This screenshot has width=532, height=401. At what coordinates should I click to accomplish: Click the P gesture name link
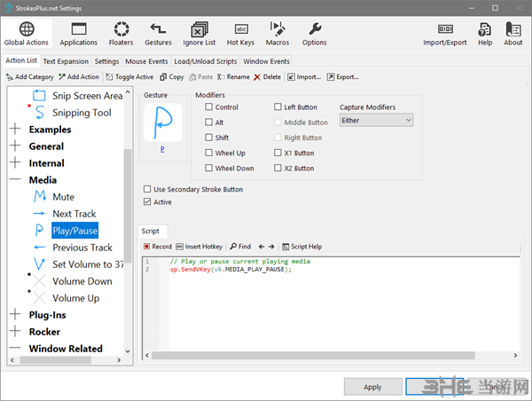(x=162, y=149)
